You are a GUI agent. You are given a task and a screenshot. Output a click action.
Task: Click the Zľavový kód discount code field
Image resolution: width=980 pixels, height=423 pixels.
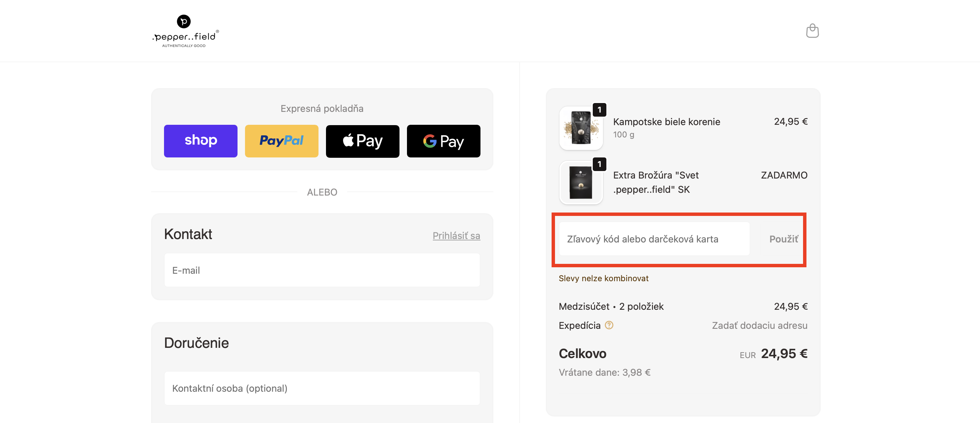point(654,239)
